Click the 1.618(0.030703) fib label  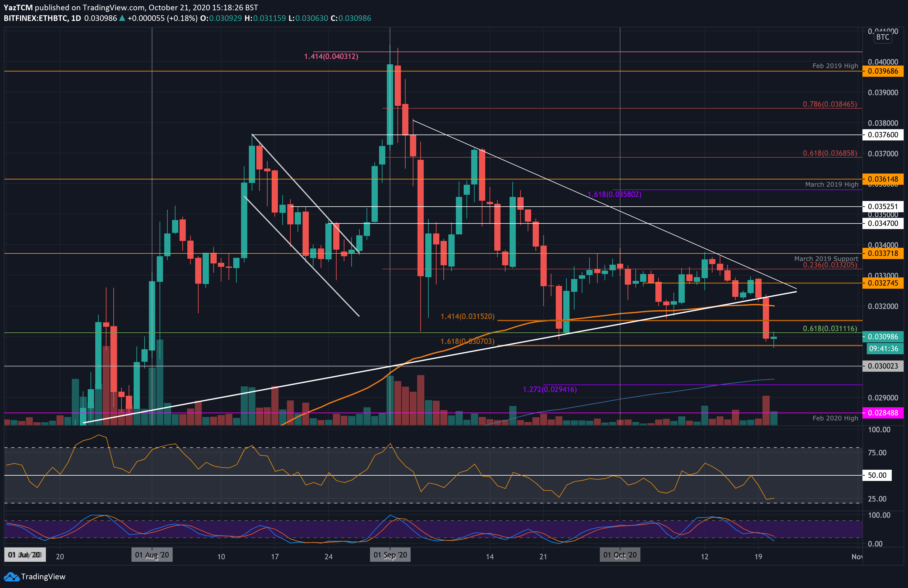467,342
